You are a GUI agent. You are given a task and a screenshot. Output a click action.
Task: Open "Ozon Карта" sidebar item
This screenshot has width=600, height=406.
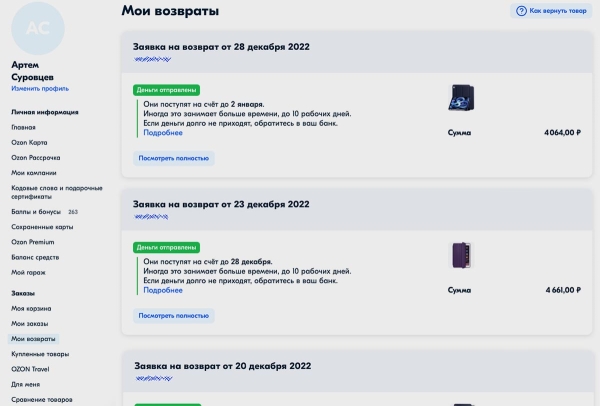31,142
